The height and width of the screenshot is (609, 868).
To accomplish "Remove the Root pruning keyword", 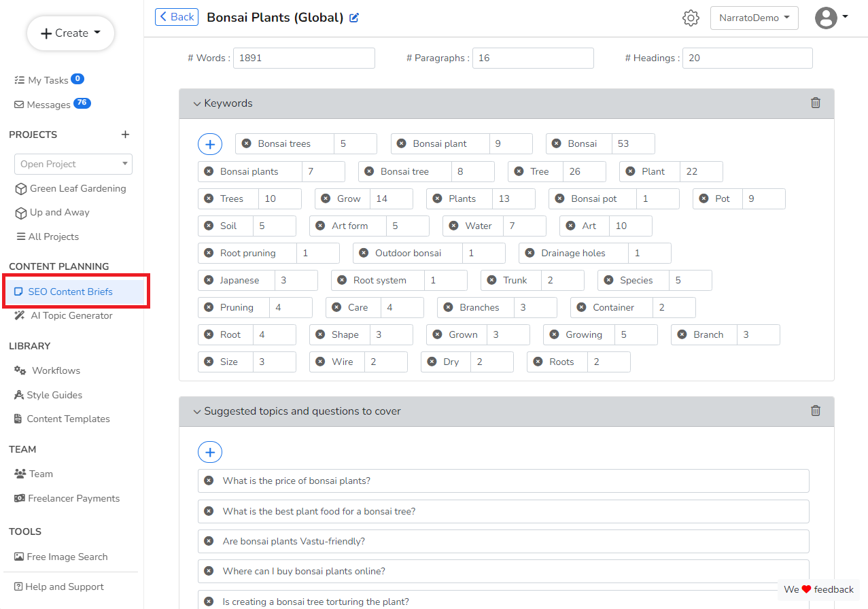I will click(x=209, y=253).
